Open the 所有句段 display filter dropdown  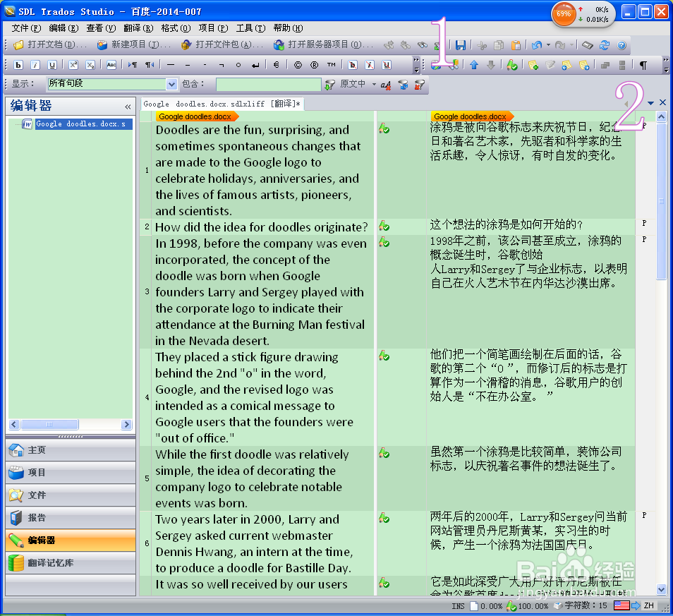pos(171,84)
